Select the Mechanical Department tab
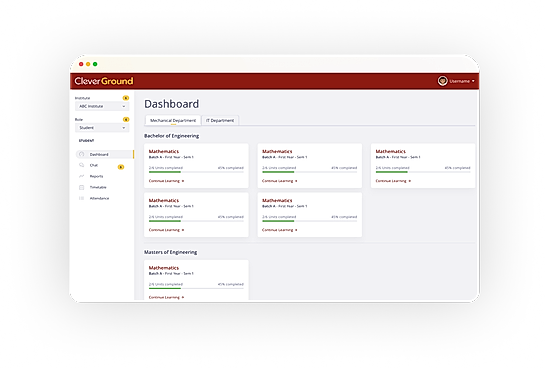Image resolution: width=545 pixels, height=368 pixels. (173, 120)
